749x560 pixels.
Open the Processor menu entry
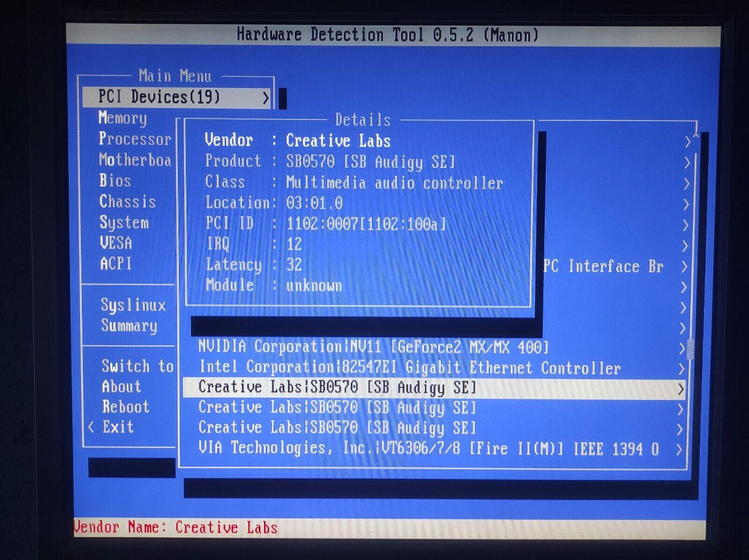[x=134, y=139]
